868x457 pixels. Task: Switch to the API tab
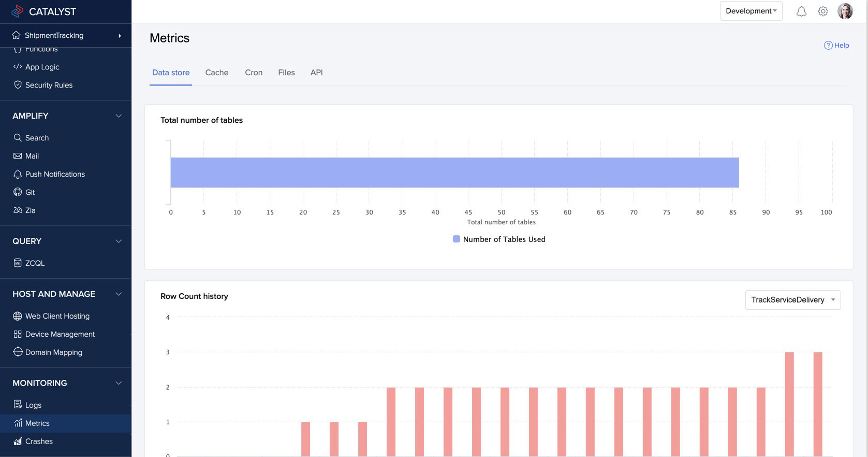pos(316,73)
